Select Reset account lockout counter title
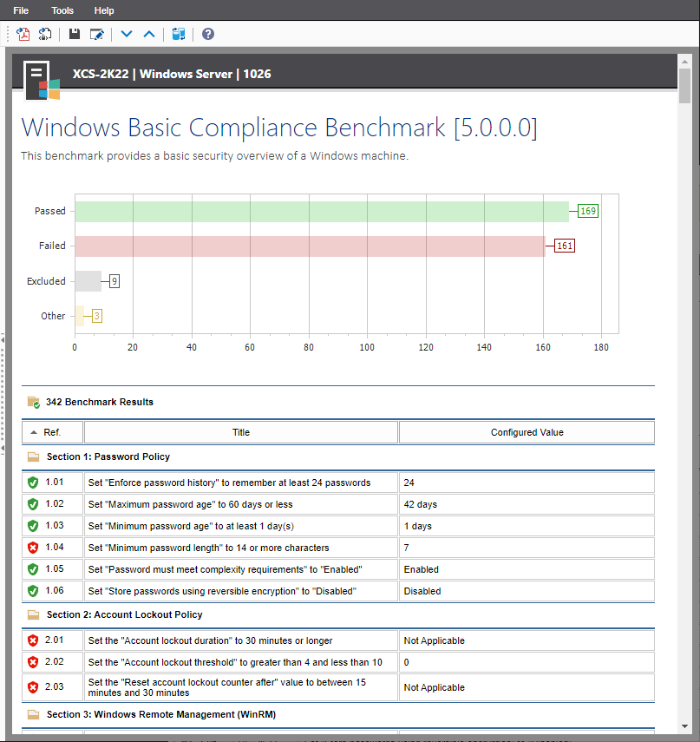This screenshot has height=742, width=700. (x=227, y=687)
